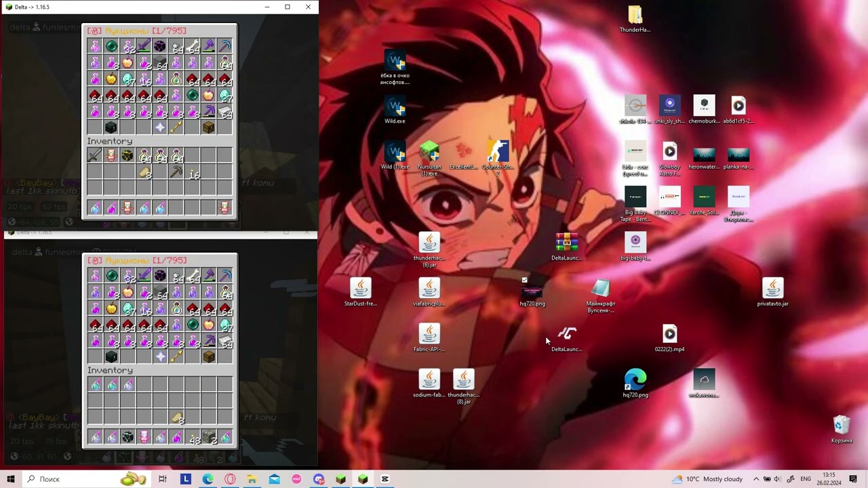Select the 0222(2).mp4 video file
This screenshot has width=868, height=488.
click(x=669, y=338)
